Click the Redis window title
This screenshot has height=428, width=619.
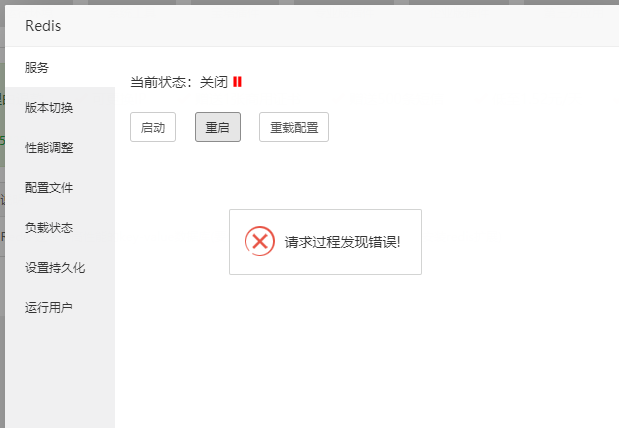click(43, 26)
